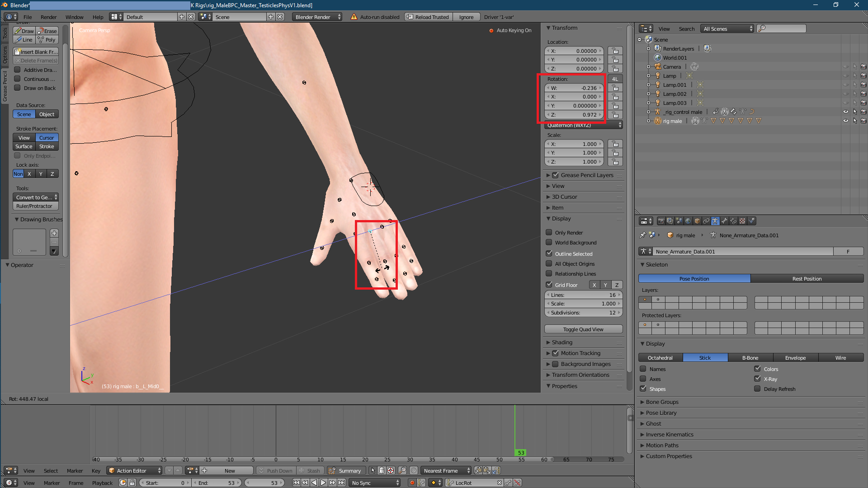Adjust the Rotation Z value field
Viewport: 868px width, 488px height.
pyautogui.click(x=574, y=114)
